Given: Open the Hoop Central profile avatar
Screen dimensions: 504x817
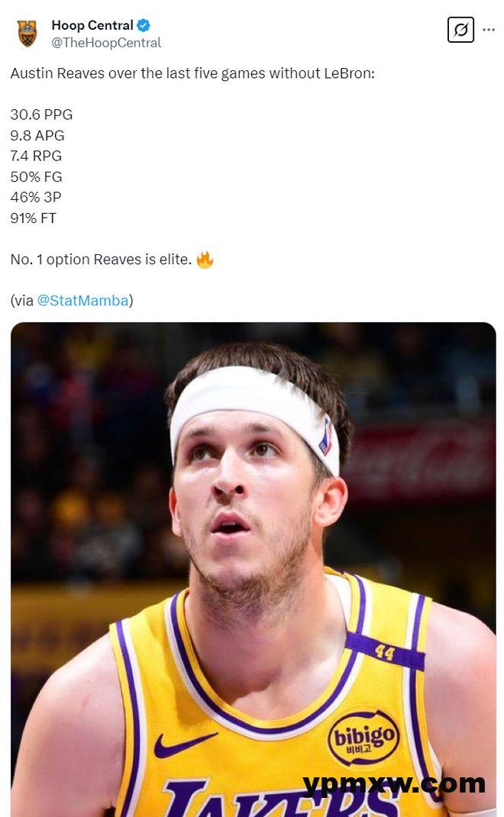Looking at the screenshot, I should 27,34.
